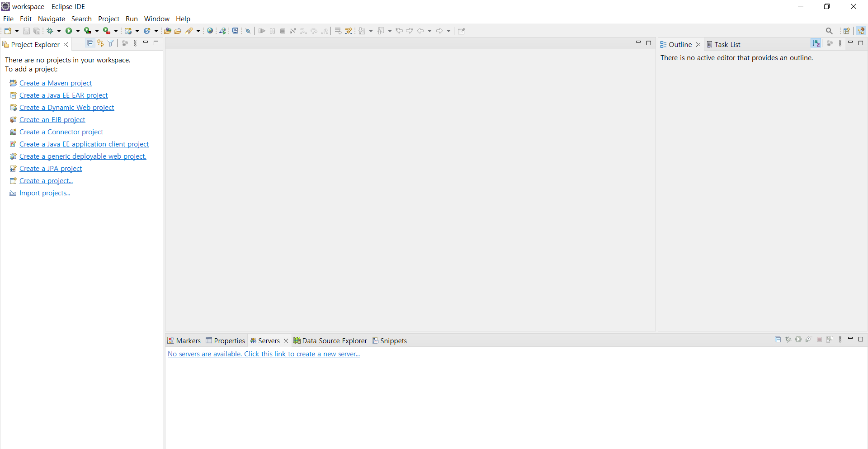Click the Terminate stop icon in main toolbar
Image resolution: width=868 pixels, height=449 pixels.
(x=283, y=31)
